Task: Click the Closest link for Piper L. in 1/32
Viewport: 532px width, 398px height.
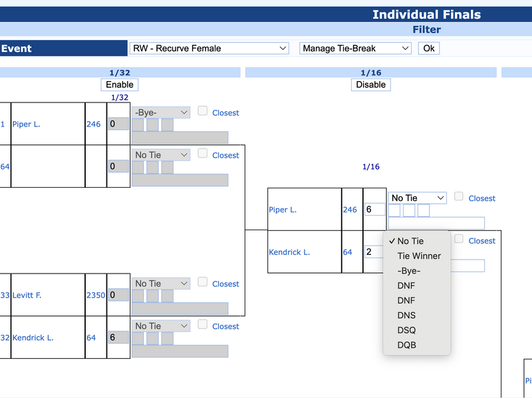Action: (x=225, y=113)
